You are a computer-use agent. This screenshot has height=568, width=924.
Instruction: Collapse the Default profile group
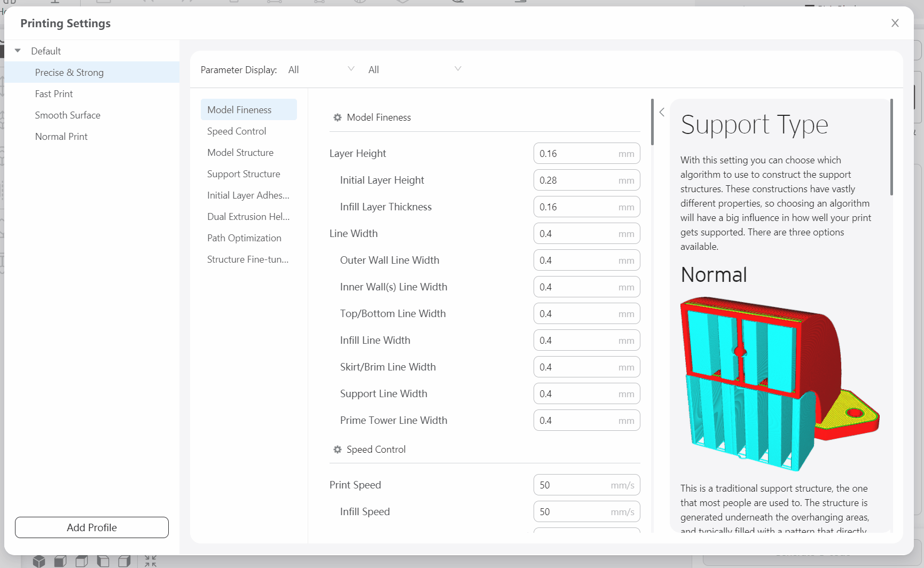(18, 51)
